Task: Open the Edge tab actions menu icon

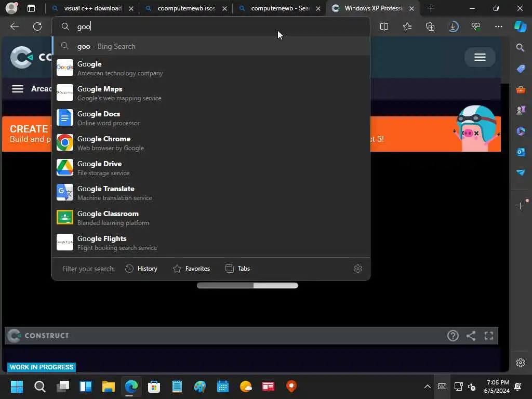Action: (31, 8)
